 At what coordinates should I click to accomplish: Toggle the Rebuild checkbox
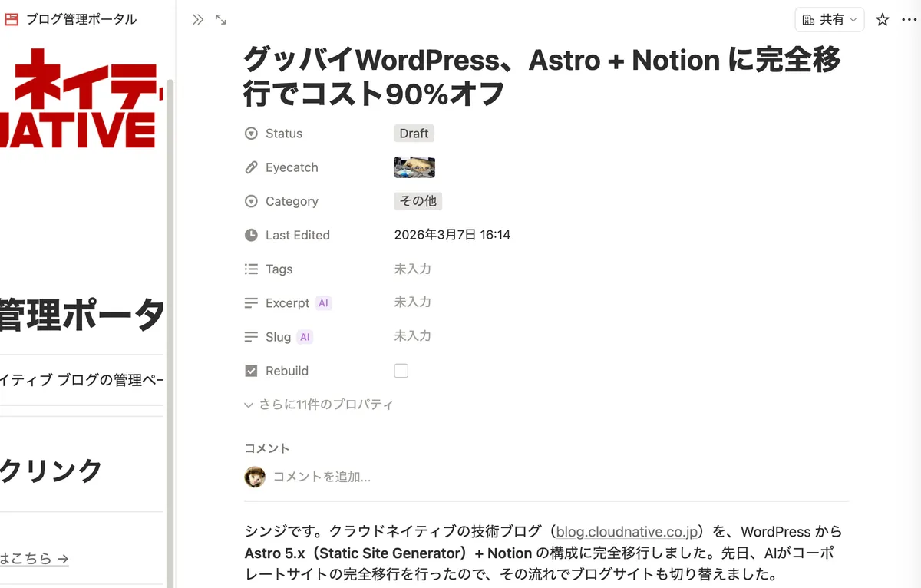pyautogui.click(x=401, y=371)
